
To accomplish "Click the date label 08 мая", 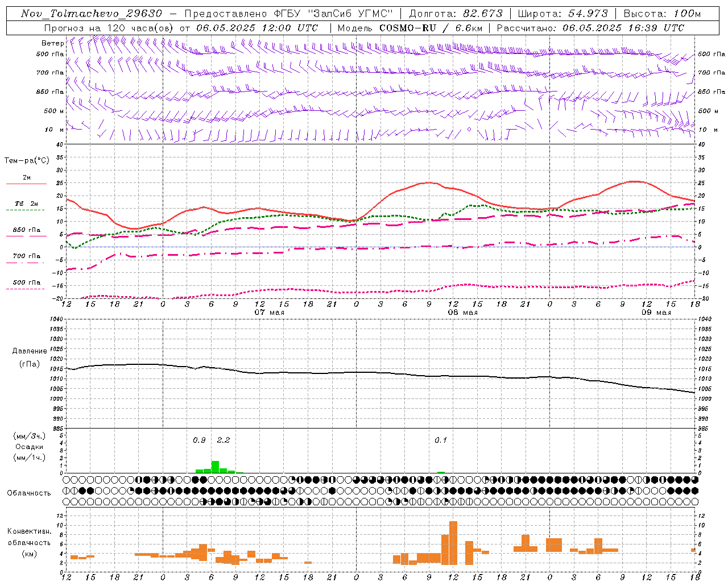I will click(462, 313).
